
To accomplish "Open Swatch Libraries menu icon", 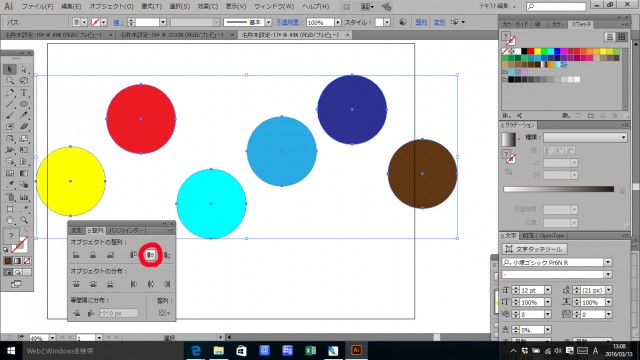I will (507, 116).
